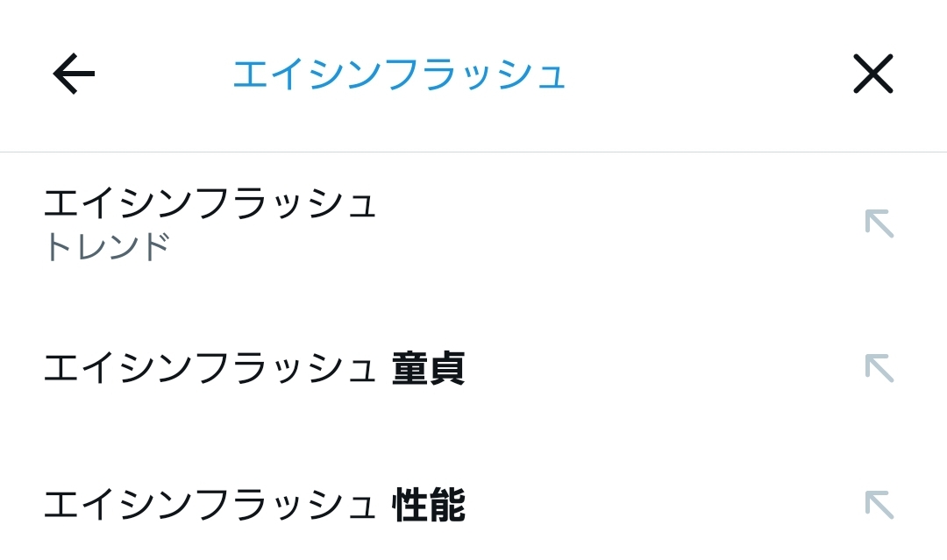Tap the bold 童貞 keyword

(429, 369)
